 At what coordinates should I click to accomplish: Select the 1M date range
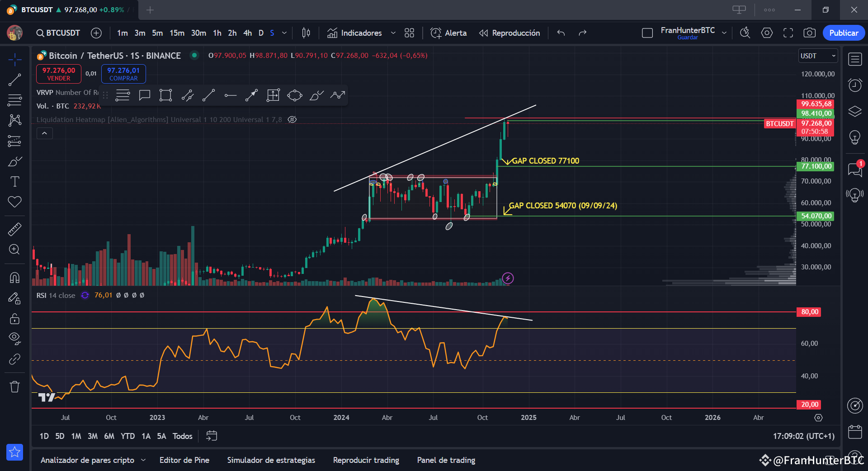point(76,436)
